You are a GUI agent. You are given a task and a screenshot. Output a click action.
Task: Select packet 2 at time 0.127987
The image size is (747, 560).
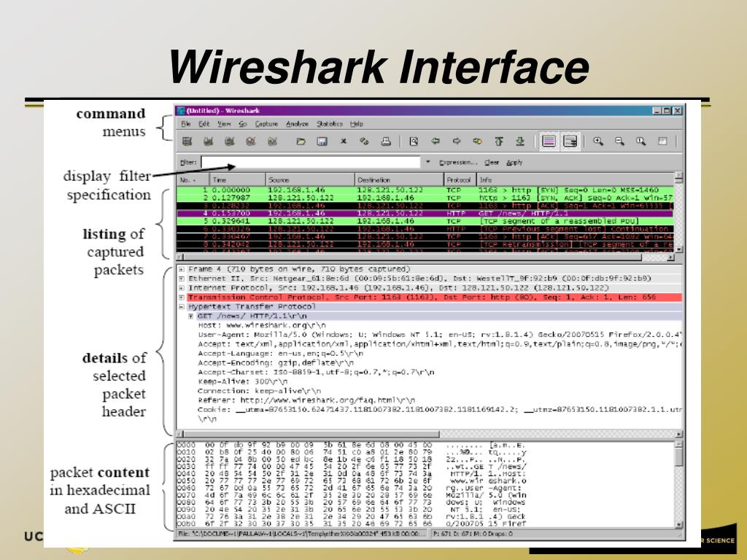click(425, 198)
